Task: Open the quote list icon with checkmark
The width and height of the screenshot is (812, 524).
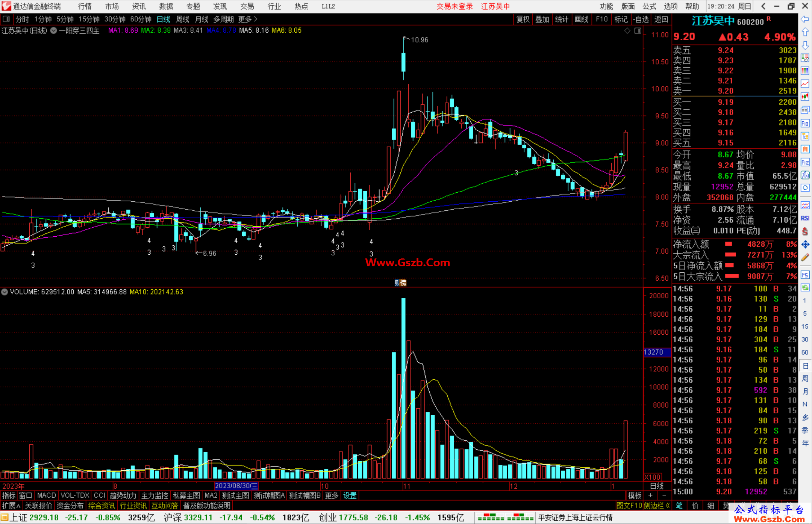Action: 805,58
